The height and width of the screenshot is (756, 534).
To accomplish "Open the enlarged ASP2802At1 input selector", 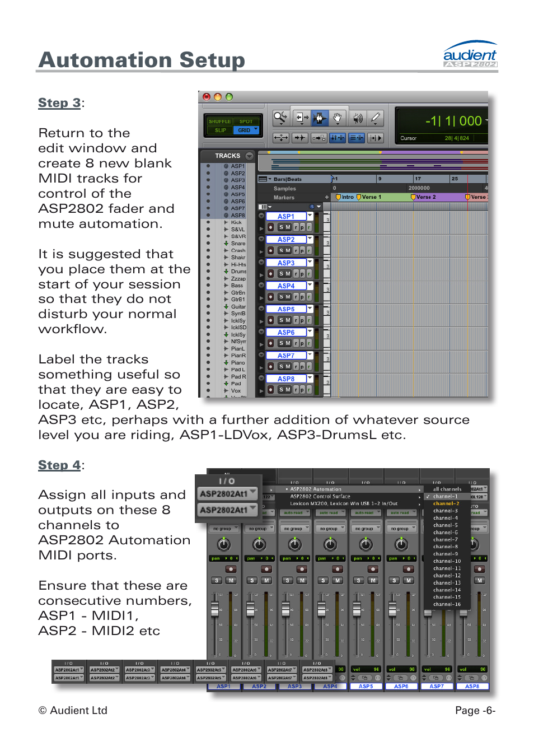I will 228,493.
